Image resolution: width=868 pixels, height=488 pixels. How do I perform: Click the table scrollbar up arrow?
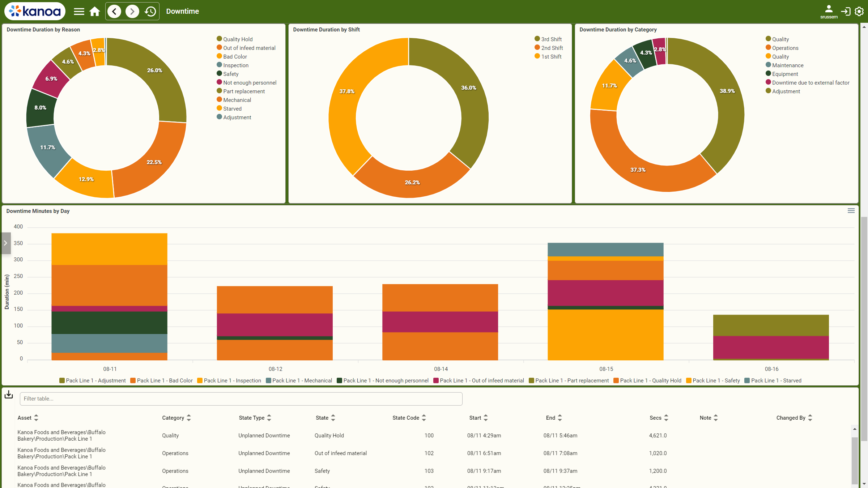pos(855,429)
